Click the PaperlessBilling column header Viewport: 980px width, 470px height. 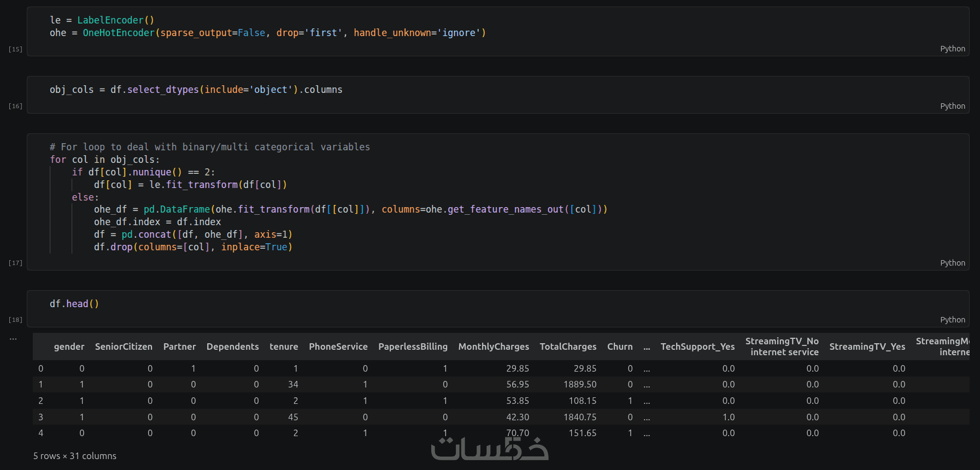click(x=413, y=346)
